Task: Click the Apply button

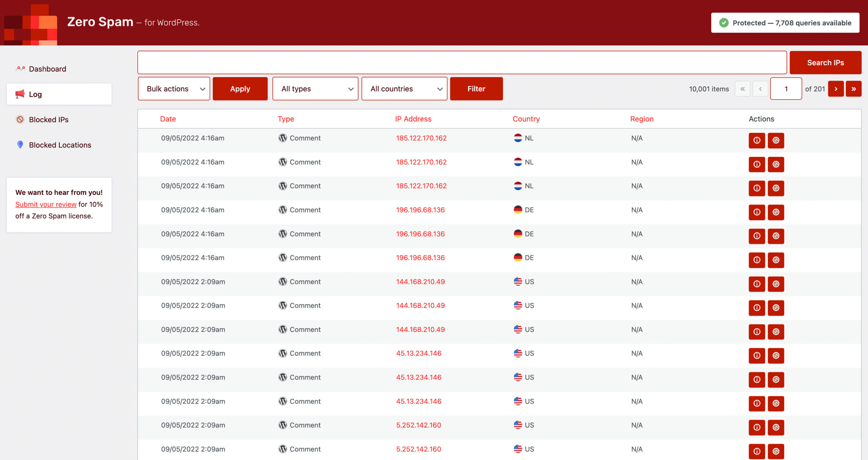Action: [x=240, y=89]
